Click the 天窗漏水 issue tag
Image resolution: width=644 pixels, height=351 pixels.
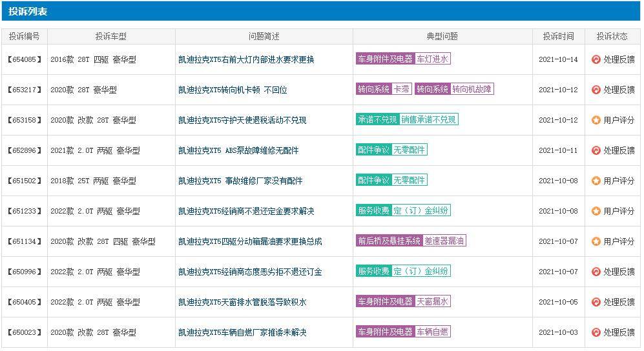tap(432, 302)
